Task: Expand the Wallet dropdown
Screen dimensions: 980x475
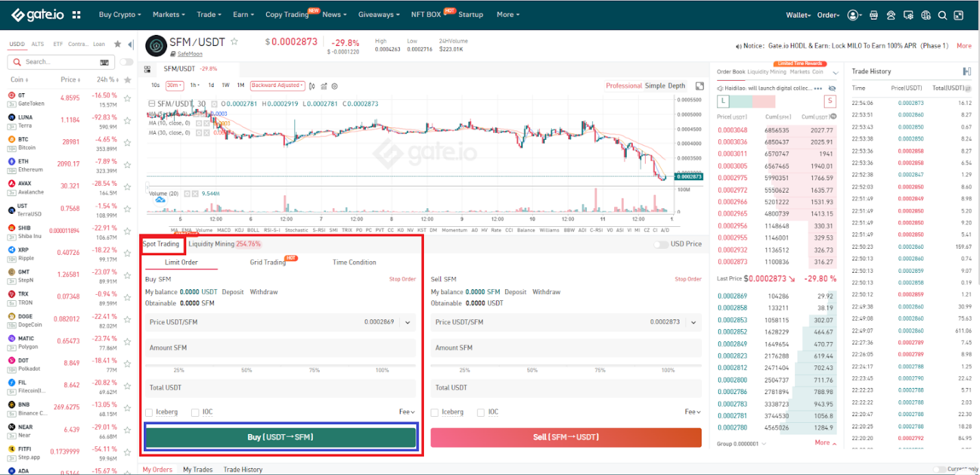Action: tap(799, 14)
